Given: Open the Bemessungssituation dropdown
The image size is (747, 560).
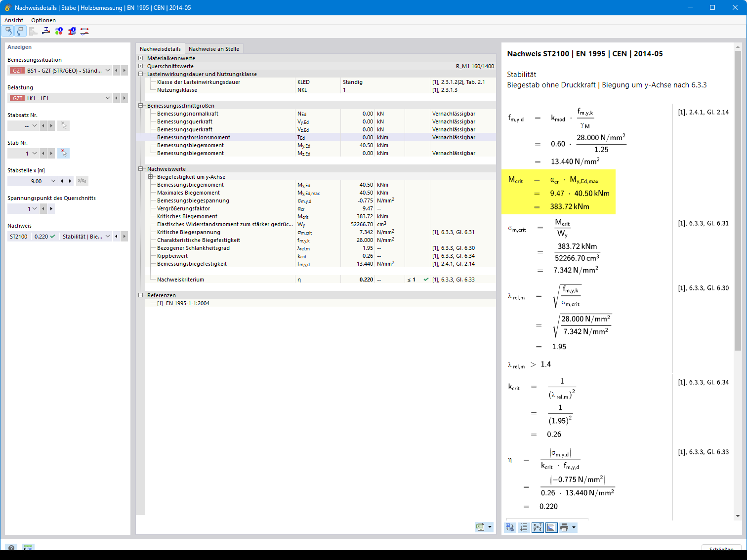Looking at the screenshot, I should pos(108,71).
